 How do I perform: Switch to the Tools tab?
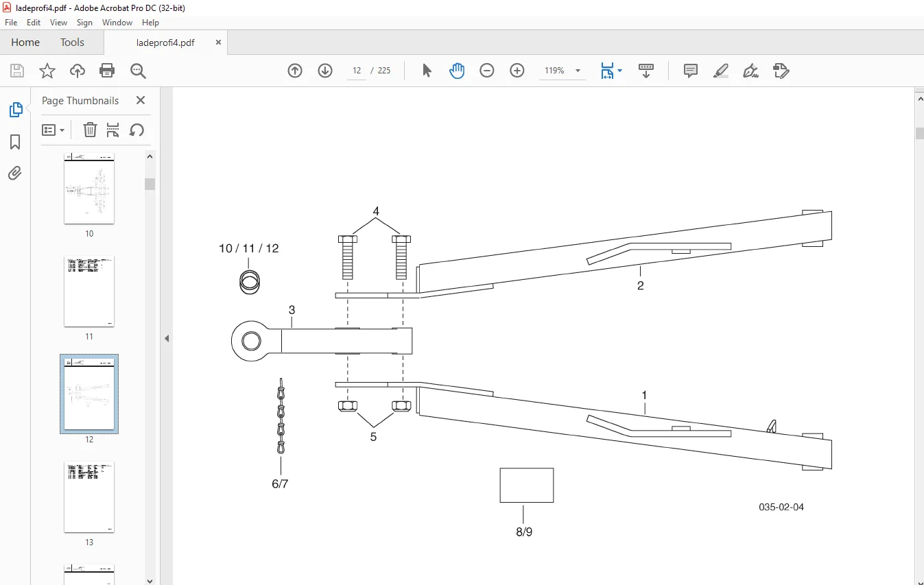(72, 43)
